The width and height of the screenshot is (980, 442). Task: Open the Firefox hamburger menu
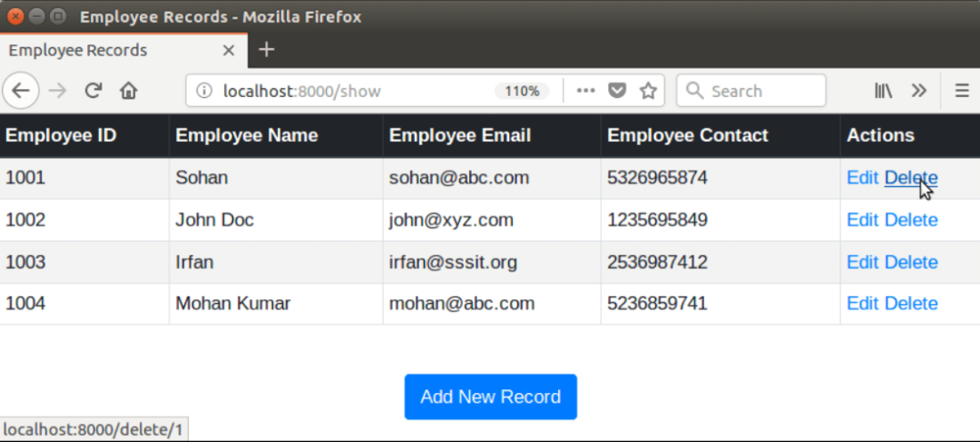tap(962, 92)
